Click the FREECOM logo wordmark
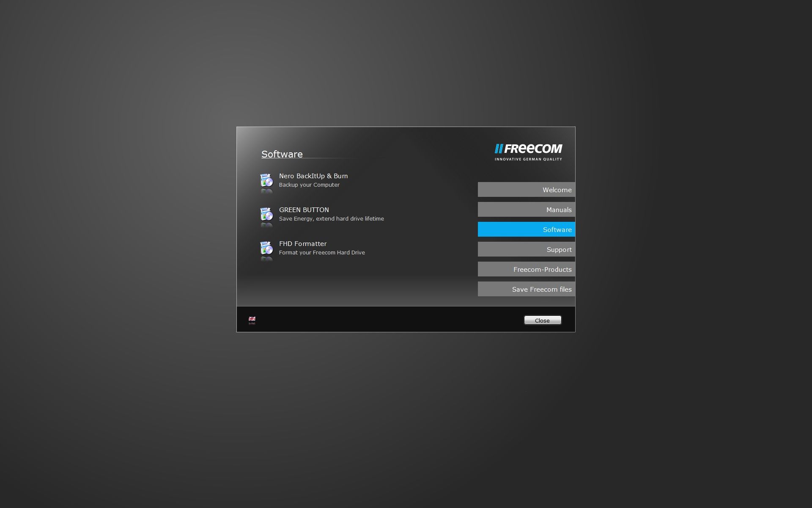This screenshot has height=508, width=812. [529, 149]
